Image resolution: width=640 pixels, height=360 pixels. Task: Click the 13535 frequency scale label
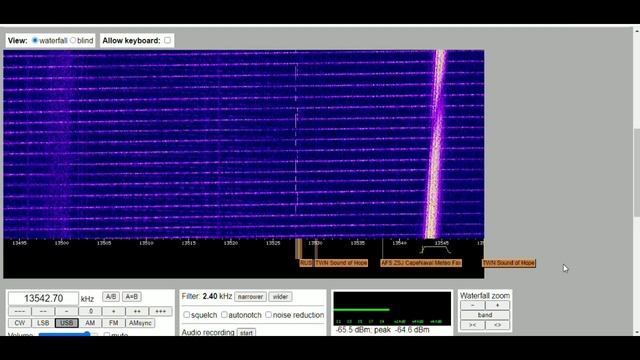(x=358, y=243)
